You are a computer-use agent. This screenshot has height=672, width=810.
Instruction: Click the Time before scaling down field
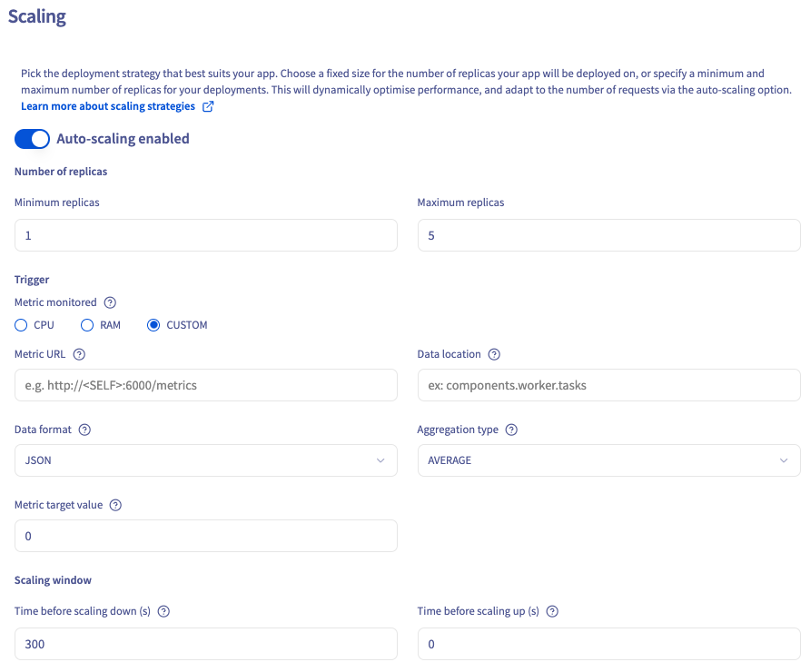pyautogui.click(x=206, y=644)
